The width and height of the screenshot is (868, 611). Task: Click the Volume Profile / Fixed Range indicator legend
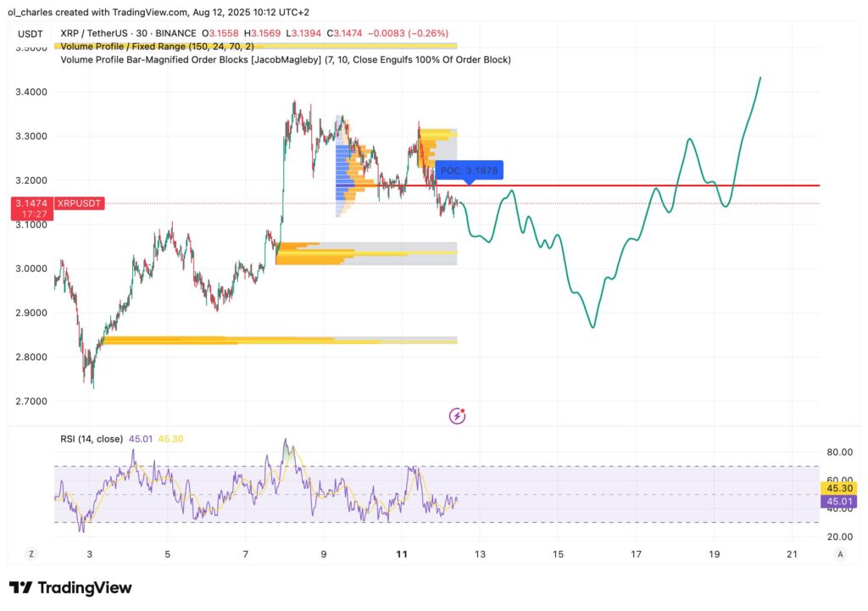pos(157,47)
